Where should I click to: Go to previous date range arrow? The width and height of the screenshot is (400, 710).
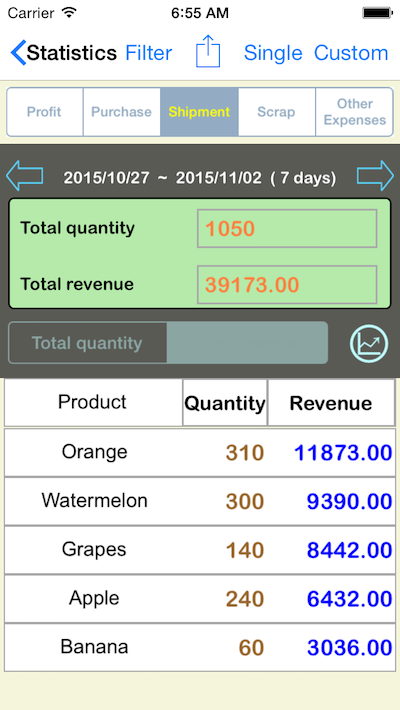coord(25,175)
